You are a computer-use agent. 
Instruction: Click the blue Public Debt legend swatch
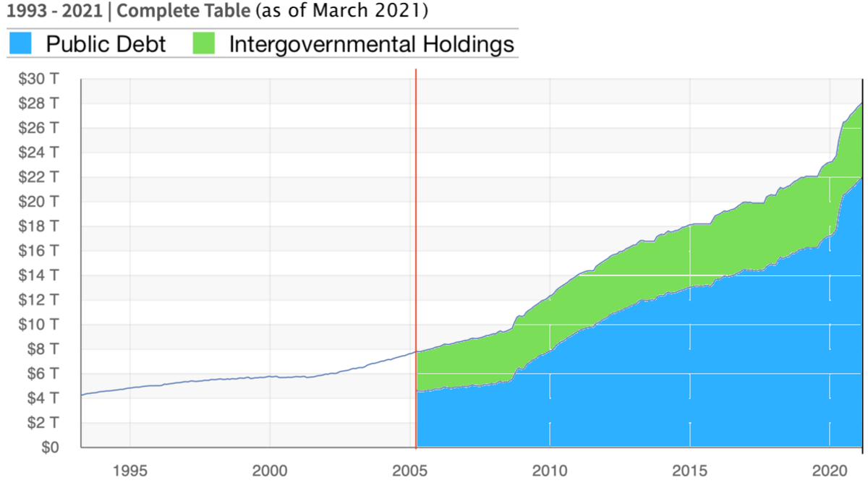pyautogui.click(x=21, y=43)
